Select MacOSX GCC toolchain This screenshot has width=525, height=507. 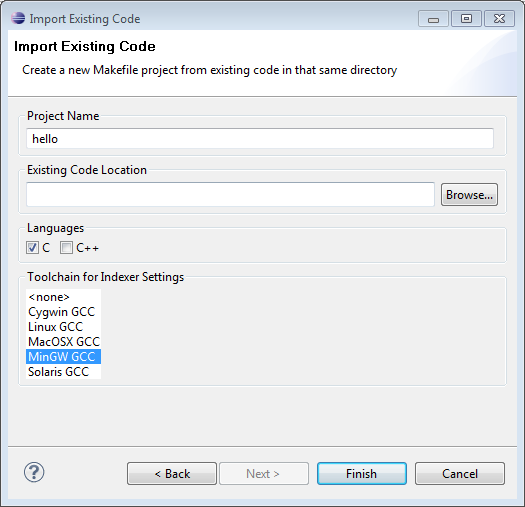tap(63, 342)
